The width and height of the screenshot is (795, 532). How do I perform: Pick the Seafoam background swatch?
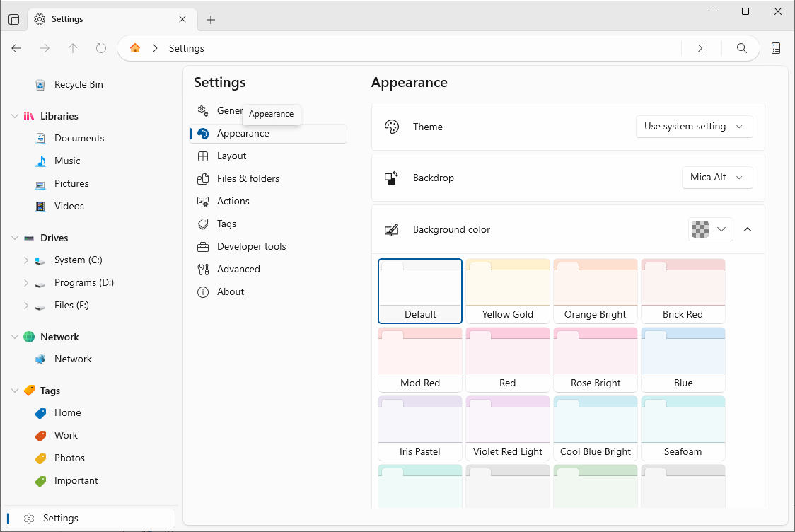point(683,428)
